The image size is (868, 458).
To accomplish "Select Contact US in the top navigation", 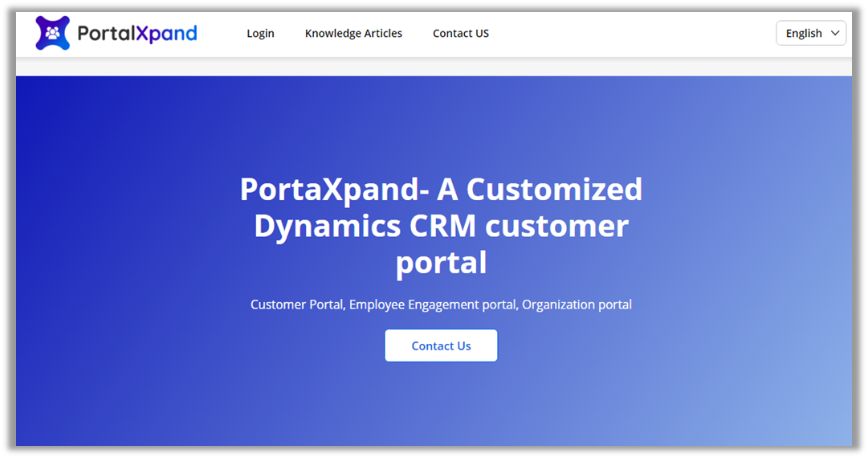I will click(x=460, y=33).
